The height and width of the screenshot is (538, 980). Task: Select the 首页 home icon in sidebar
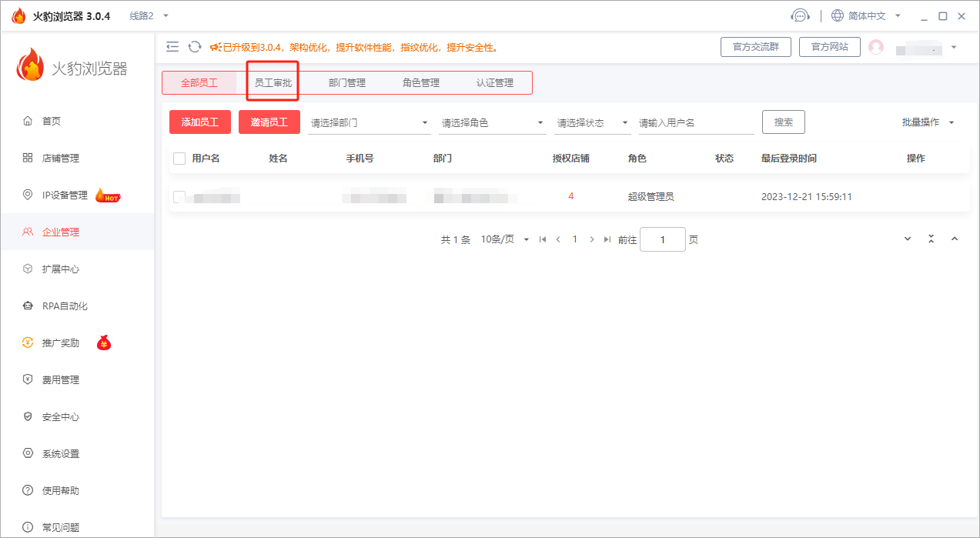[27, 120]
